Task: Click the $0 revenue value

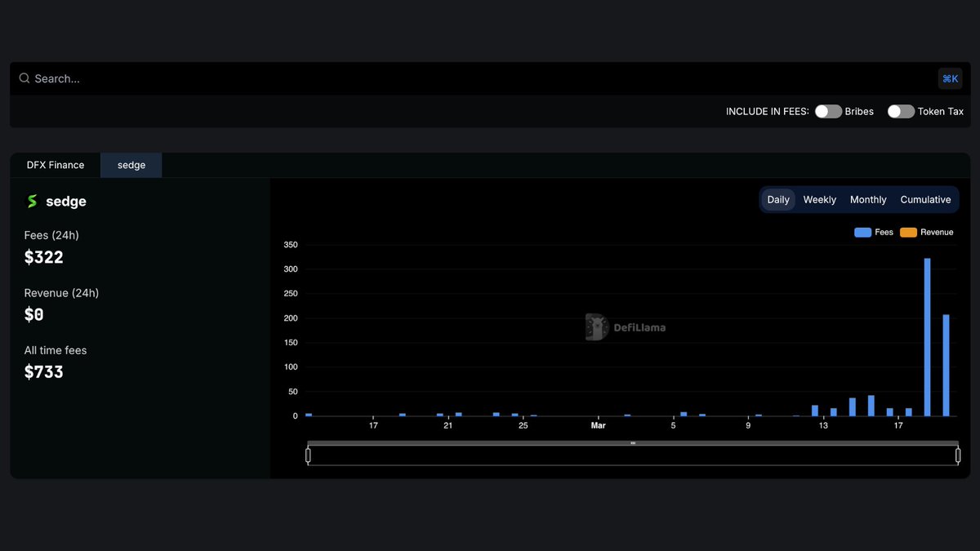Action: (x=34, y=314)
